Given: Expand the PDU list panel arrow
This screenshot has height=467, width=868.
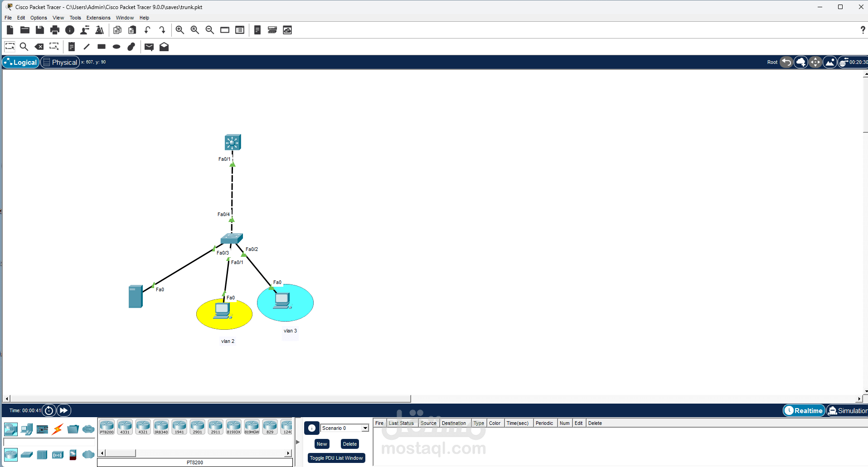Looking at the screenshot, I should (x=298, y=442).
